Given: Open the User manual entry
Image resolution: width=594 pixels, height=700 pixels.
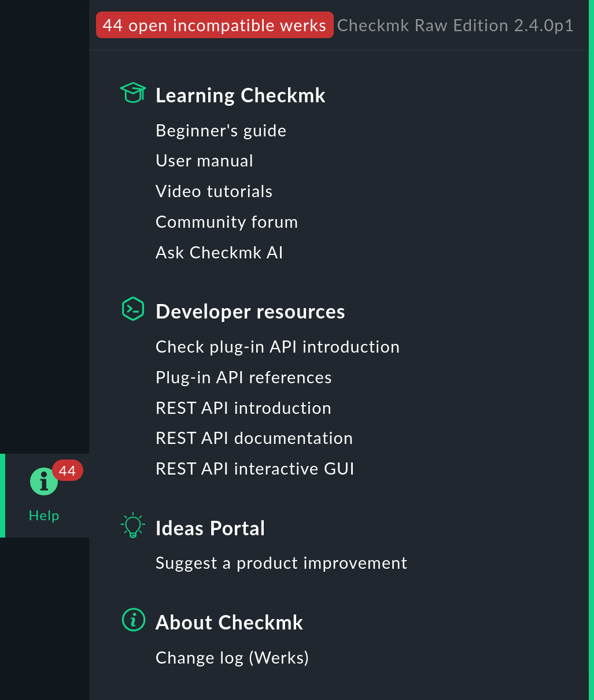Looking at the screenshot, I should [204, 161].
